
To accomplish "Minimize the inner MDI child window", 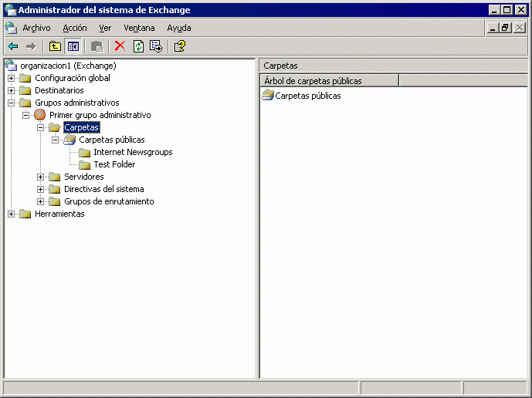I will coord(493,28).
